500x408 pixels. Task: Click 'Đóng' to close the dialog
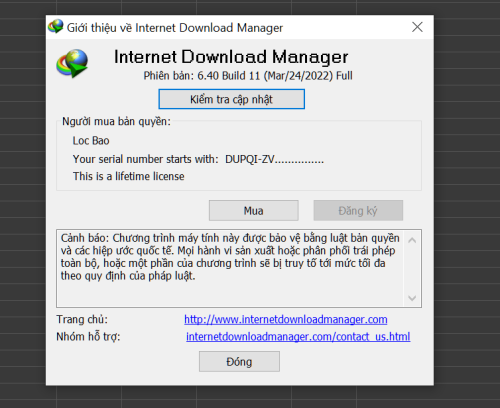[x=239, y=361]
